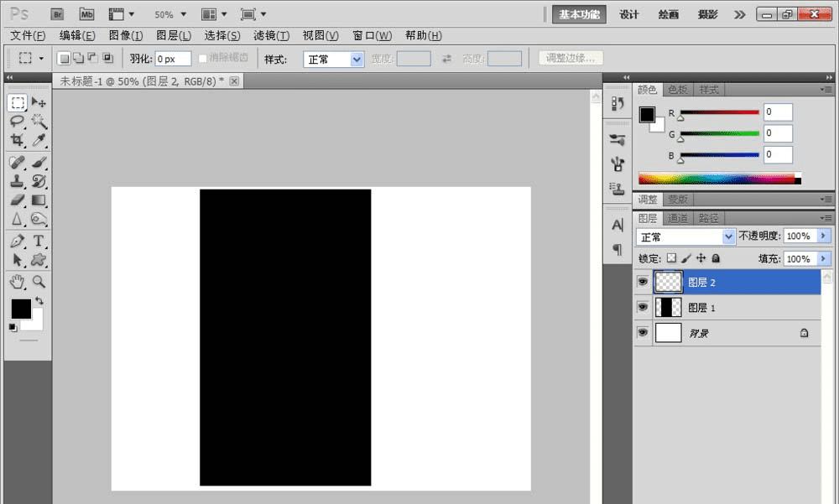Click the RGB color spectrum bar
Image resolution: width=839 pixels, height=504 pixels.
click(718, 178)
